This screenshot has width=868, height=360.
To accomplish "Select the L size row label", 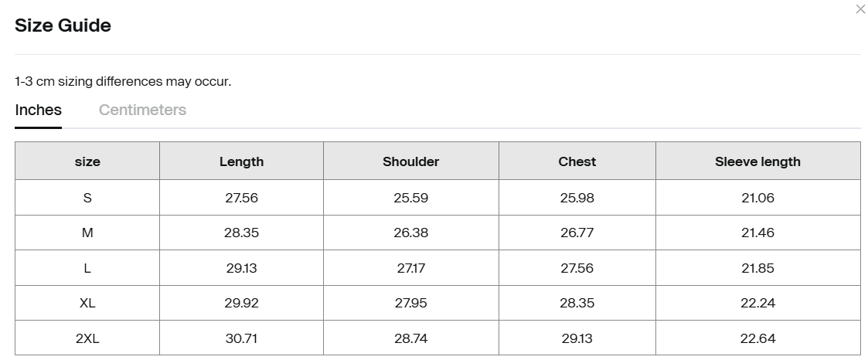I will pos(87,268).
